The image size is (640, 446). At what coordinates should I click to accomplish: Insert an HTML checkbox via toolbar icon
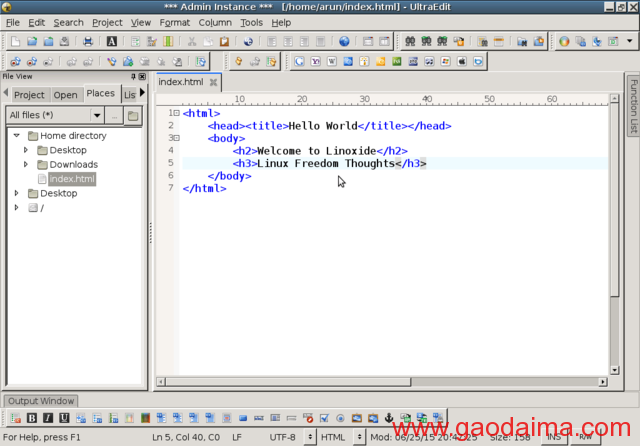point(324,418)
